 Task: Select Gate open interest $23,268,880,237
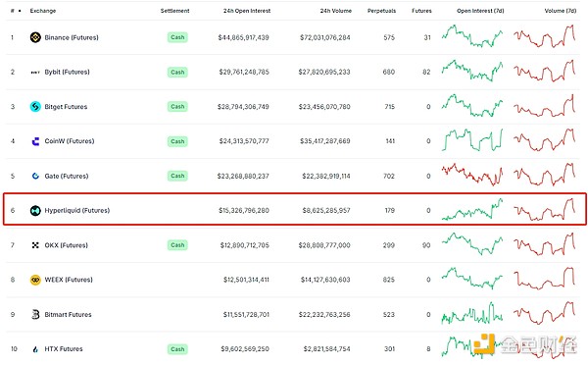tap(243, 176)
